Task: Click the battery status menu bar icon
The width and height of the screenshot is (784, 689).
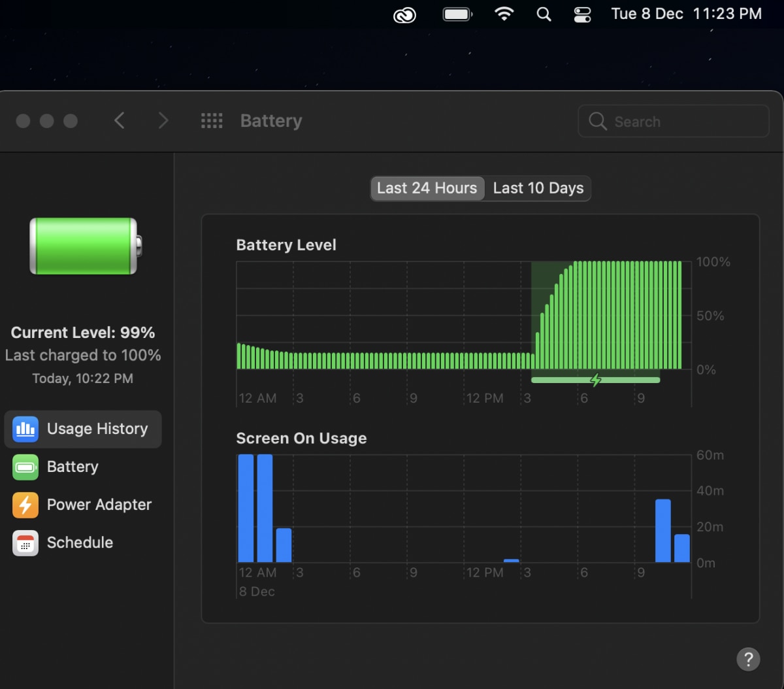Action: [457, 14]
